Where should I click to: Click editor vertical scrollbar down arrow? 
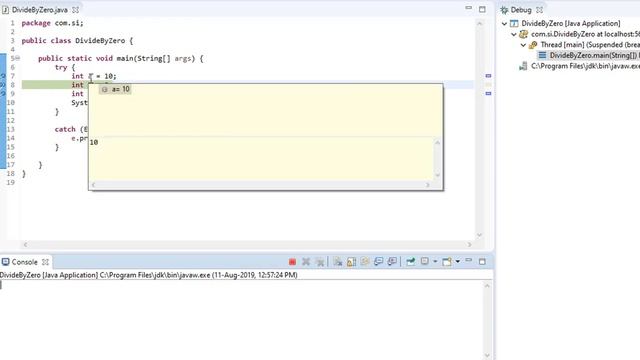(480, 235)
